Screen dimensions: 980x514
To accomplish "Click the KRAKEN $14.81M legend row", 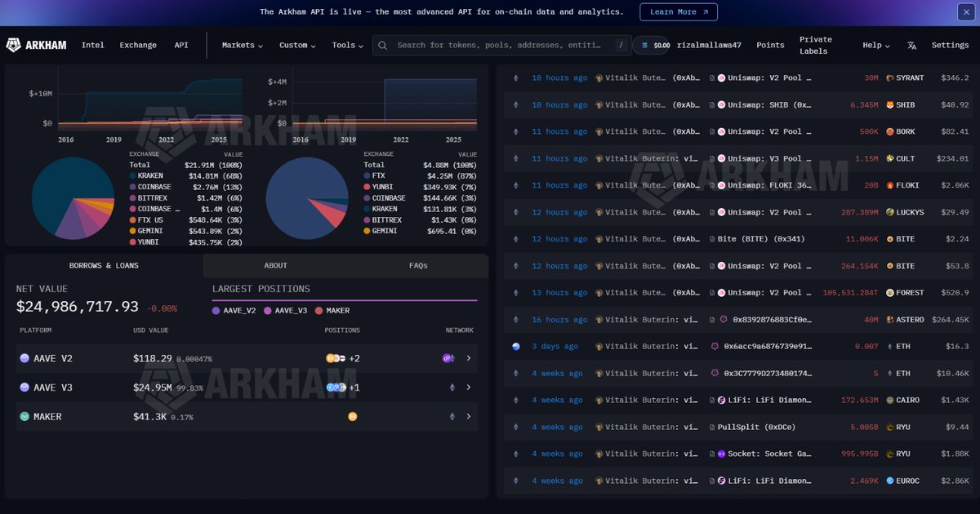I will [x=185, y=176].
